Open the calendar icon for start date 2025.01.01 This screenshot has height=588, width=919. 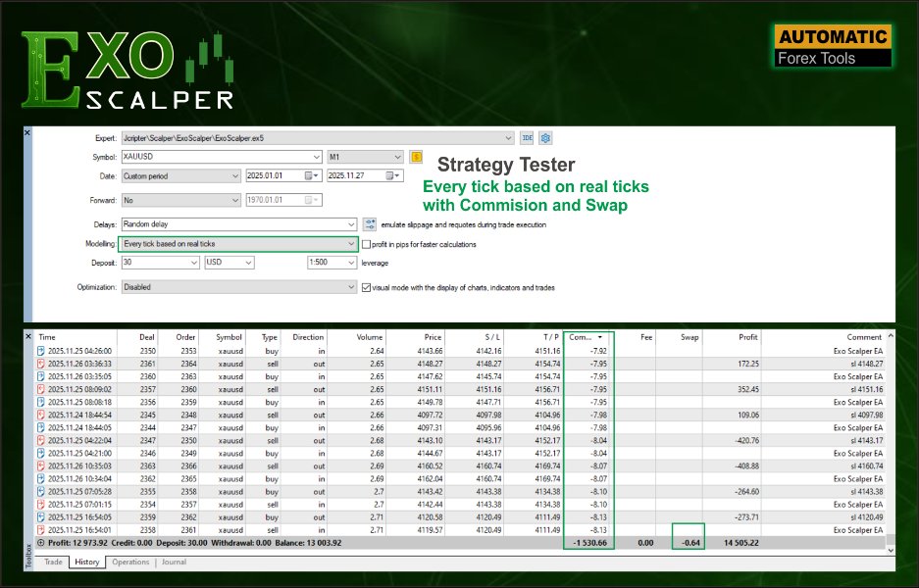pos(310,174)
